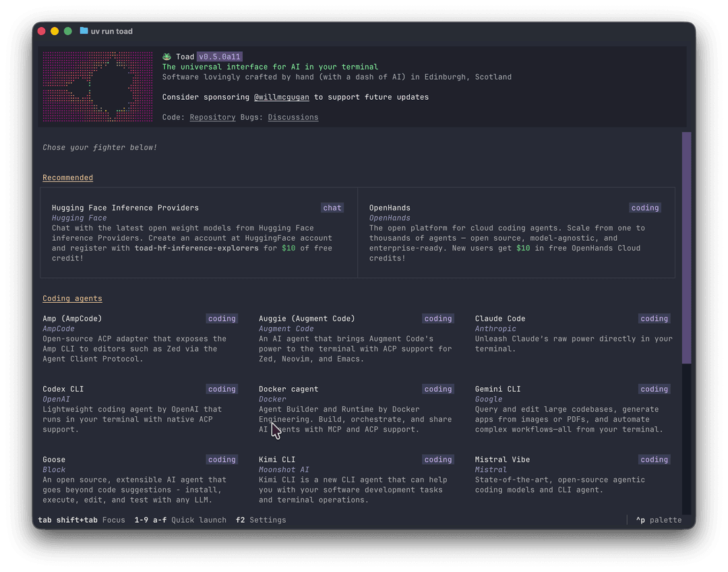Image resolution: width=728 pixels, height=572 pixels.
Task: Click the 'Anthropic' author label
Action: pos(495,328)
